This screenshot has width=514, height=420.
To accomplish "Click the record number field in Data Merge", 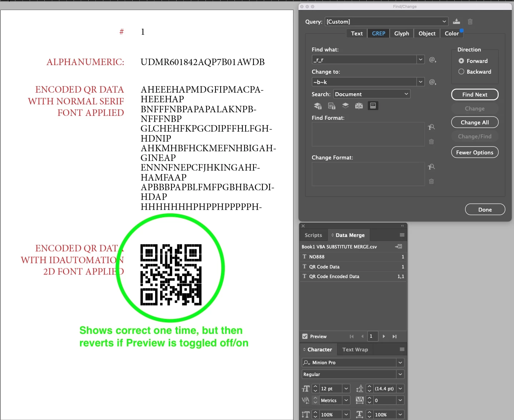I will point(373,336).
